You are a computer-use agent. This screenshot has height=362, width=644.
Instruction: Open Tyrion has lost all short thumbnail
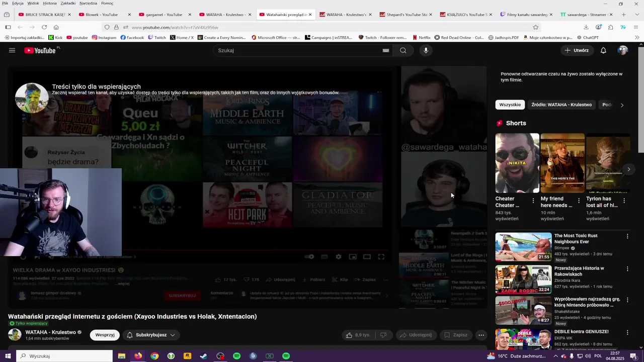(x=608, y=163)
